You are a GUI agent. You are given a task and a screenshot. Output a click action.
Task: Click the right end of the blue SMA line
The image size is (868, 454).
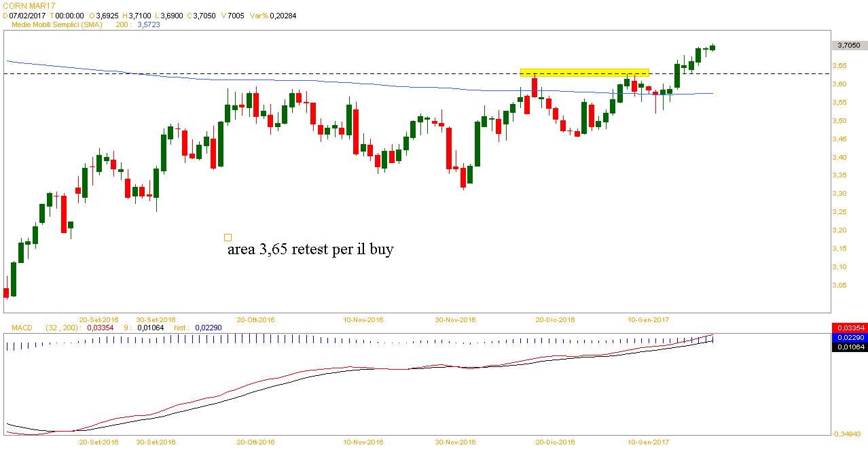pos(711,93)
